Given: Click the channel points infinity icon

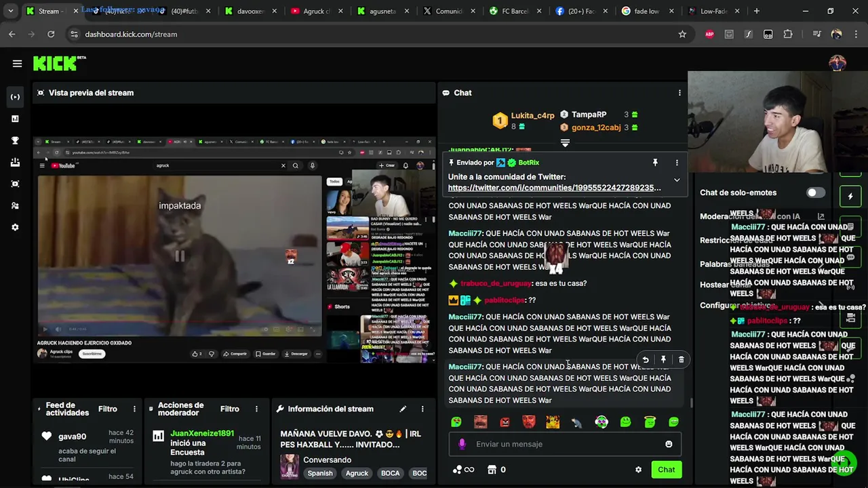Looking at the screenshot, I should [463, 470].
